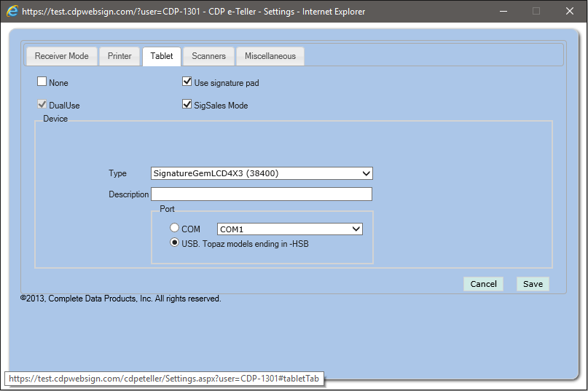Open the Printer tab
This screenshot has width=588, height=391.
click(119, 56)
